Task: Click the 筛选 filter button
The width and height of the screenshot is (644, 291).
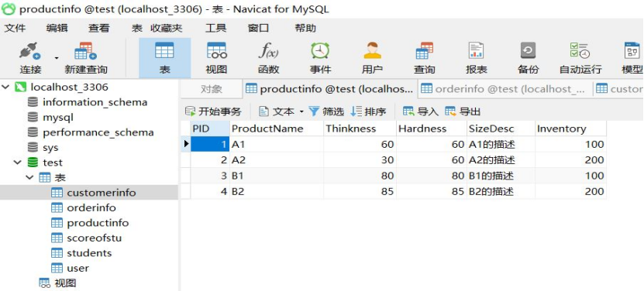Action: (326, 111)
